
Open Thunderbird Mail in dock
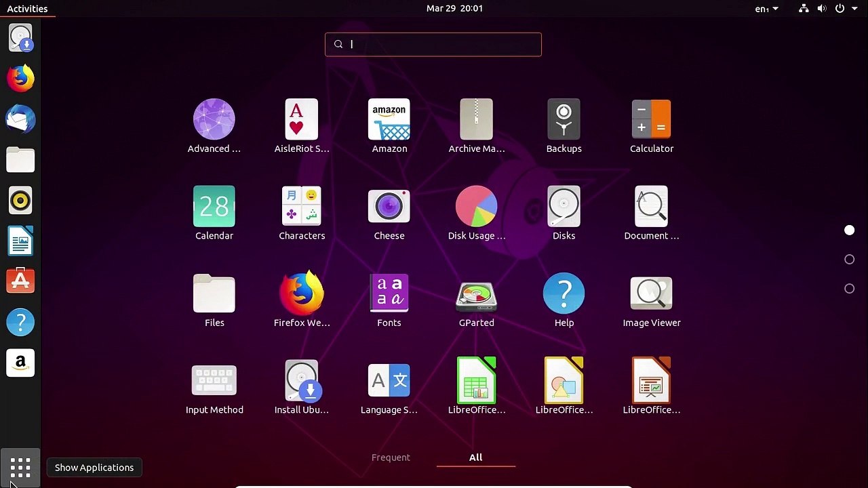click(x=20, y=119)
